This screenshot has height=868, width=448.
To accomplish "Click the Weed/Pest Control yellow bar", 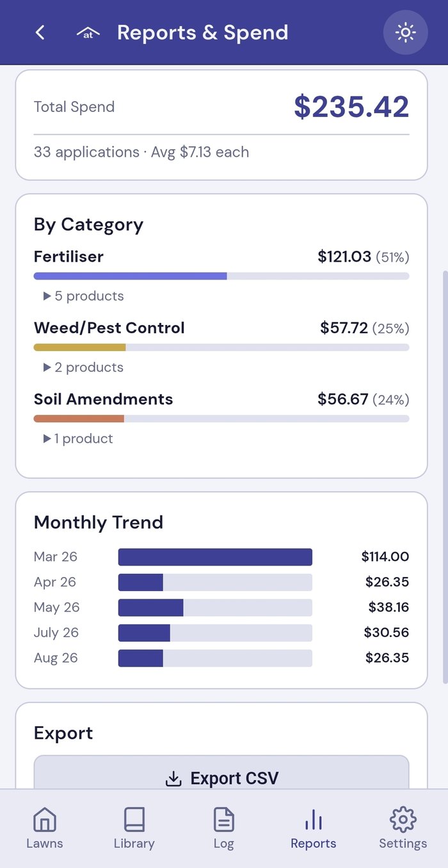I will (80, 347).
